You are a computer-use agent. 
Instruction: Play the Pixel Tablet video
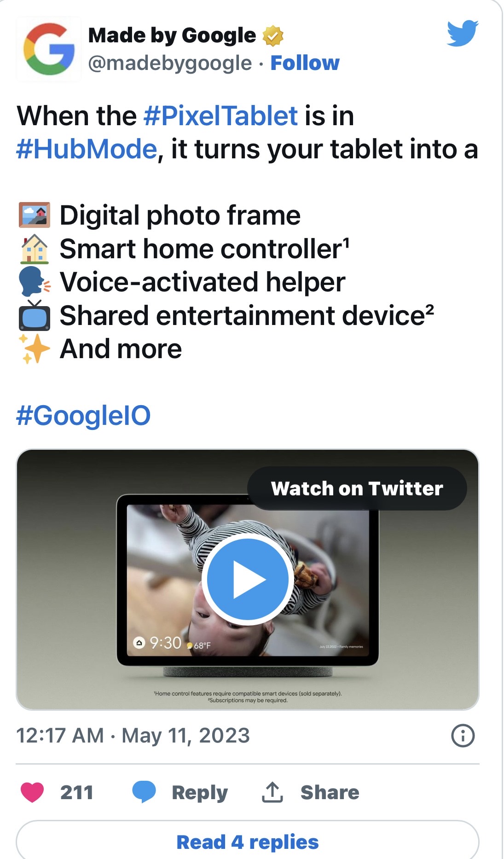pos(248,579)
